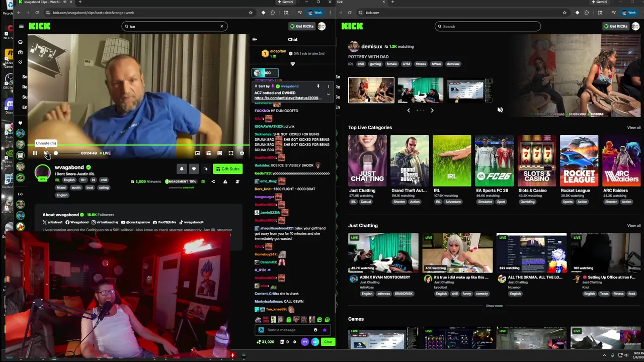Open Grand Theft Auto category tile
The width and height of the screenshot is (644, 362).
click(x=410, y=160)
